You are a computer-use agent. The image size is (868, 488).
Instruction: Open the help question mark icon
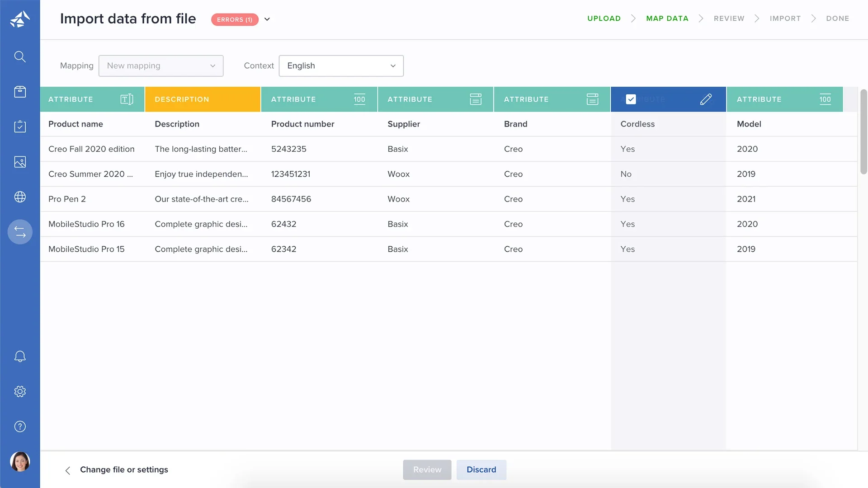20,426
